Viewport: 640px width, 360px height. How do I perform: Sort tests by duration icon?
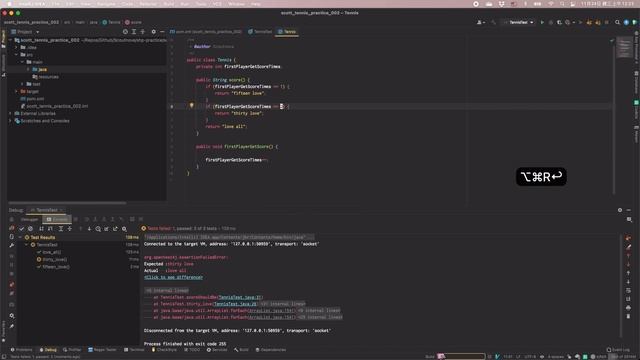(50, 229)
